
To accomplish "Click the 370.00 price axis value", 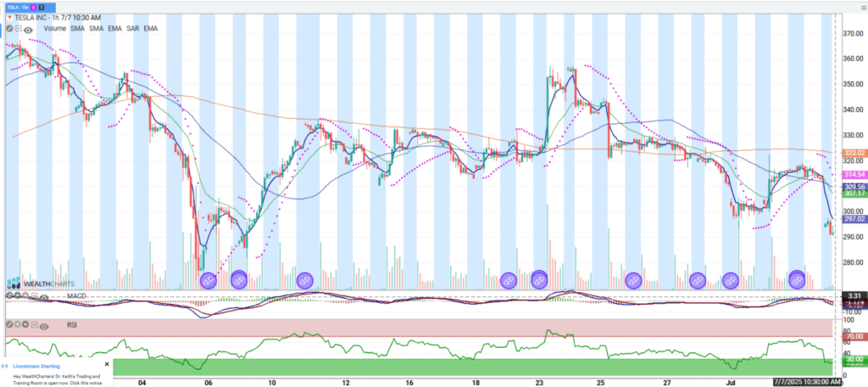I will (x=854, y=33).
